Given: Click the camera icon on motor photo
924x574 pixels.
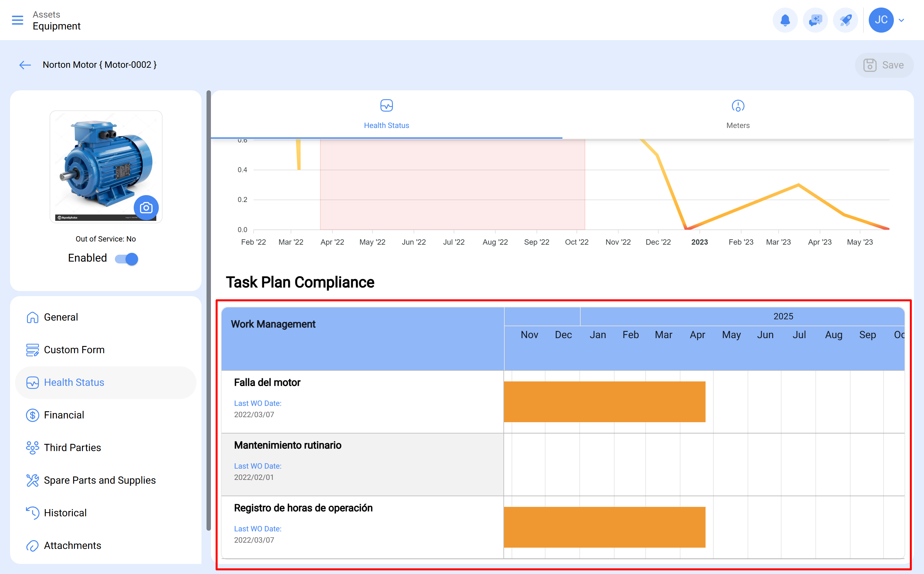Looking at the screenshot, I should tap(146, 208).
